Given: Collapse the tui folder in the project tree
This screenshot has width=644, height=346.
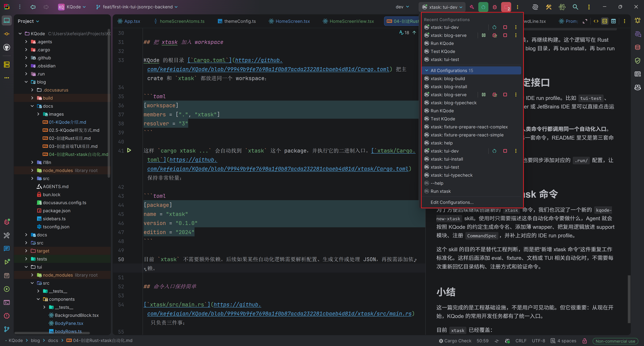Looking at the screenshot, I should pyautogui.click(x=26, y=267).
